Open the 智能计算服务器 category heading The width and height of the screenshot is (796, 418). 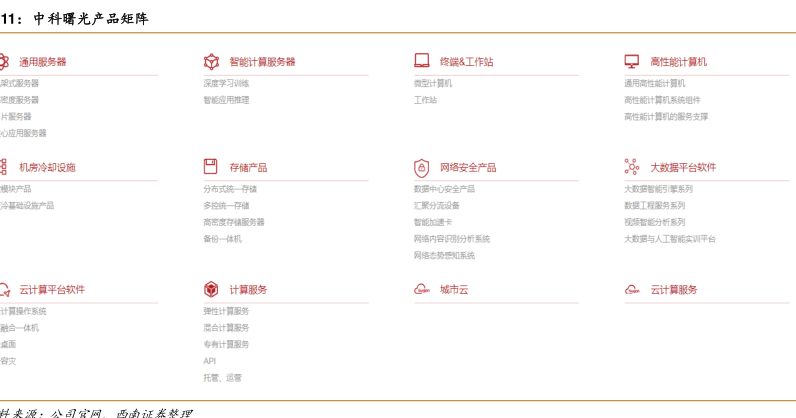[x=262, y=62]
